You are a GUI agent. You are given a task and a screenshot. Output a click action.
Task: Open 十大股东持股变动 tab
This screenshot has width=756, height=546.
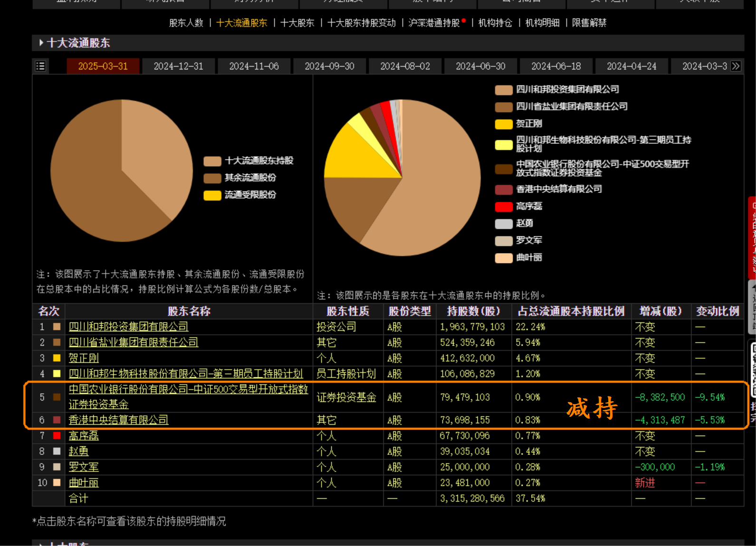coord(361,23)
